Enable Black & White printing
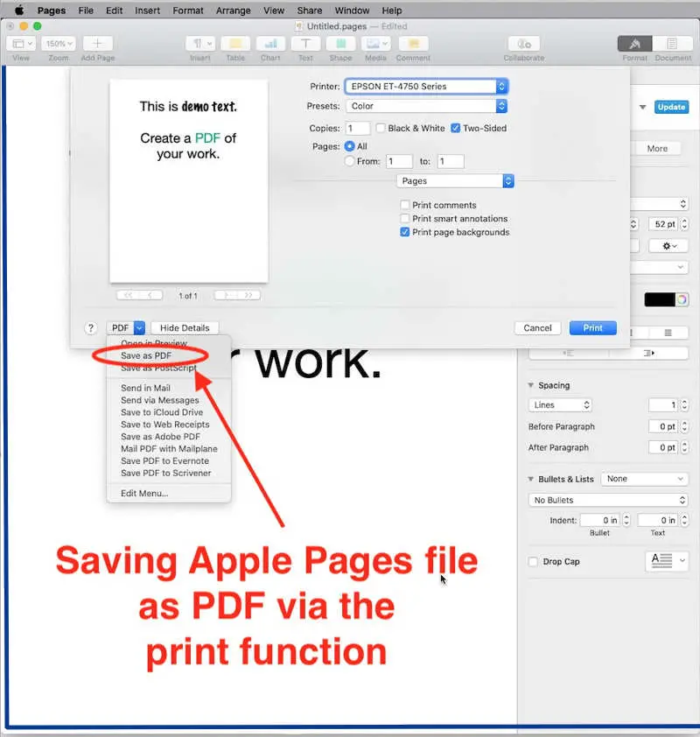The width and height of the screenshot is (700, 737). tap(381, 128)
